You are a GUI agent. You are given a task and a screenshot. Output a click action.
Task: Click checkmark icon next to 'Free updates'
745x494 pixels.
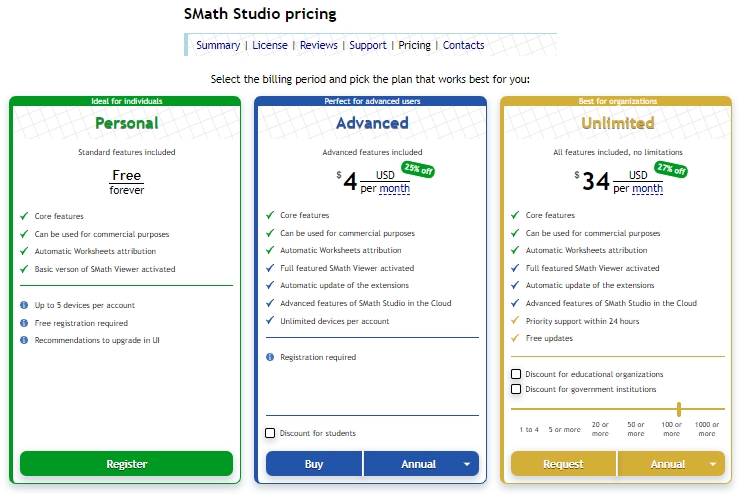pos(515,338)
